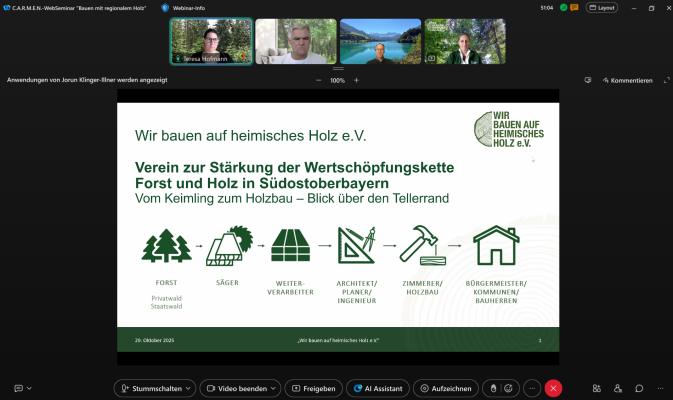
Task: Open the apps panel icon
Action: click(x=597, y=388)
